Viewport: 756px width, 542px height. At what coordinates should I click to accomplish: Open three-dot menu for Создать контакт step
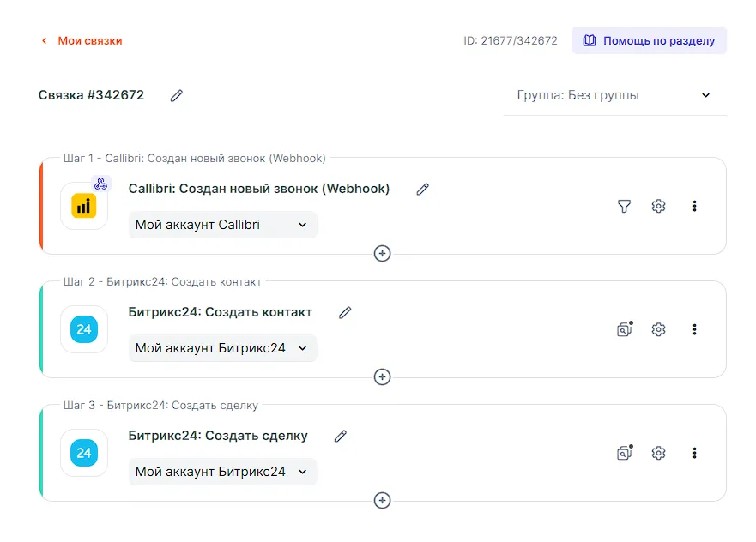click(694, 329)
